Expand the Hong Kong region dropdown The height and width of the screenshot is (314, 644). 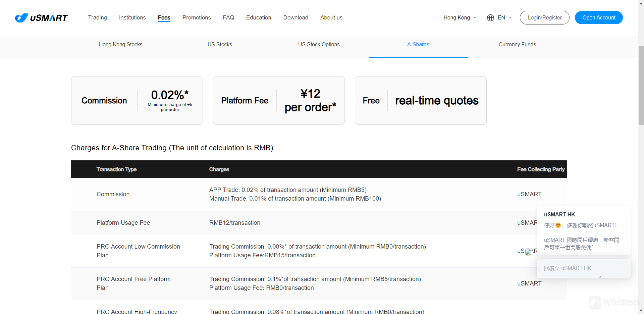(460, 18)
